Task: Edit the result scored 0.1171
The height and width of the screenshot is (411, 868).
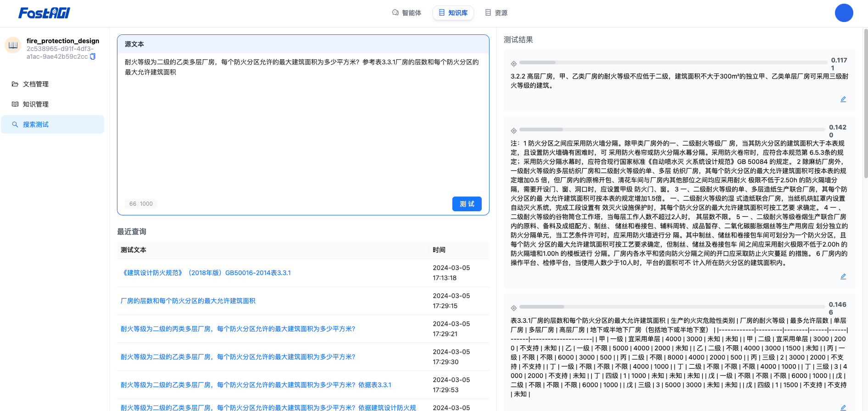Action: pyautogui.click(x=843, y=99)
